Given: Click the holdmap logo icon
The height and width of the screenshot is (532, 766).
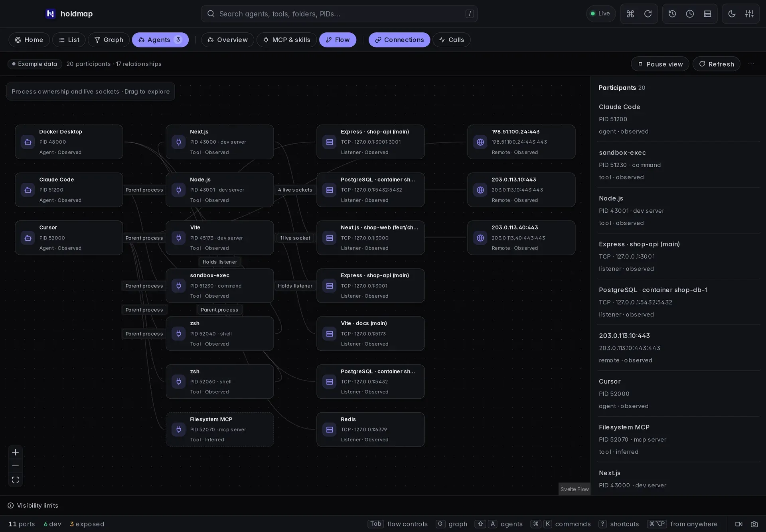Looking at the screenshot, I should (x=50, y=14).
